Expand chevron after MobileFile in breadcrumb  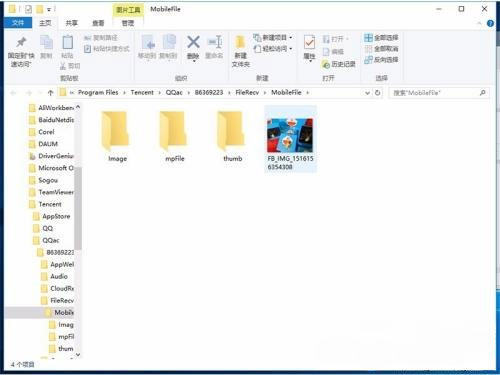pyautogui.click(x=307, y=93)
